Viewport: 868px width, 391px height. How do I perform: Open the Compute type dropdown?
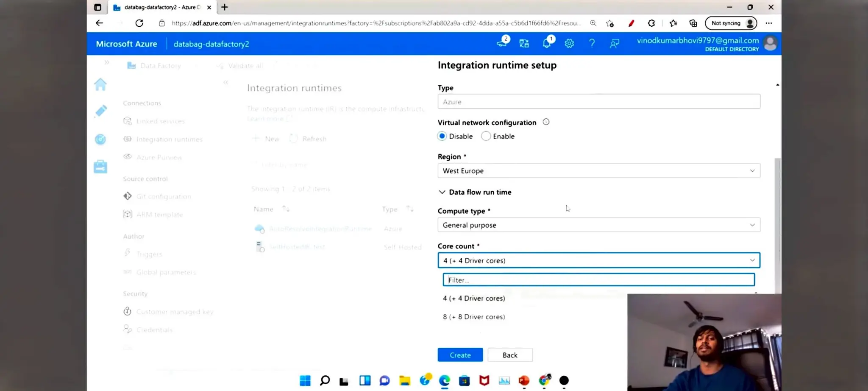(599, 225)
